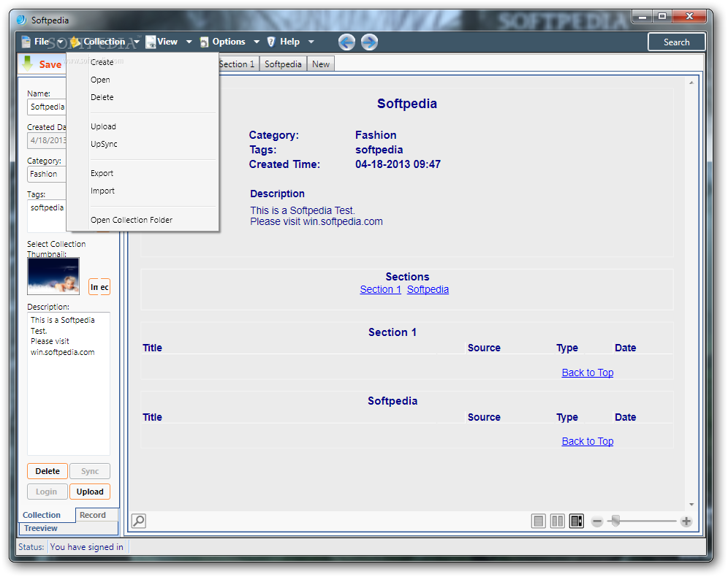Click Back to Top under Section 1

pos(588,372)
